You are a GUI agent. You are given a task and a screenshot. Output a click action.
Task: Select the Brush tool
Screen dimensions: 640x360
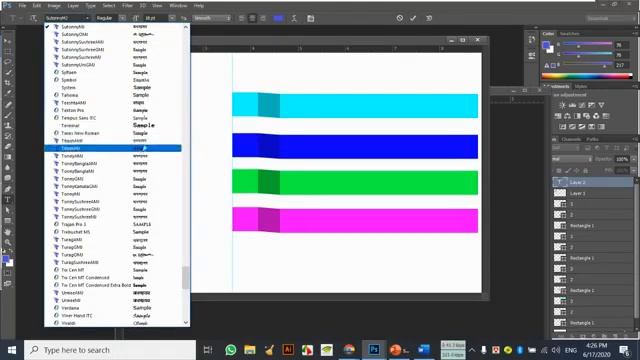pos(7,115)
